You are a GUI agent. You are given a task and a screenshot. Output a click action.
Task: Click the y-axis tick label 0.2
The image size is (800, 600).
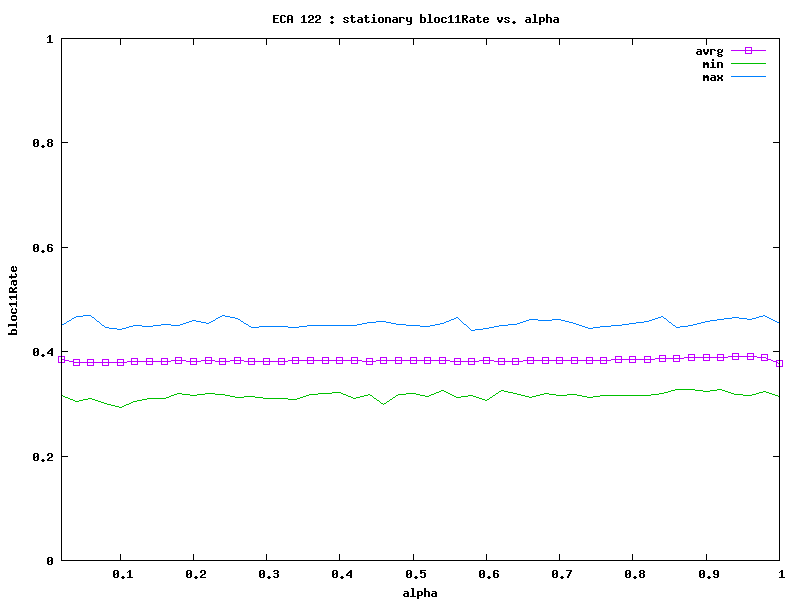click(x=44, y=457)
